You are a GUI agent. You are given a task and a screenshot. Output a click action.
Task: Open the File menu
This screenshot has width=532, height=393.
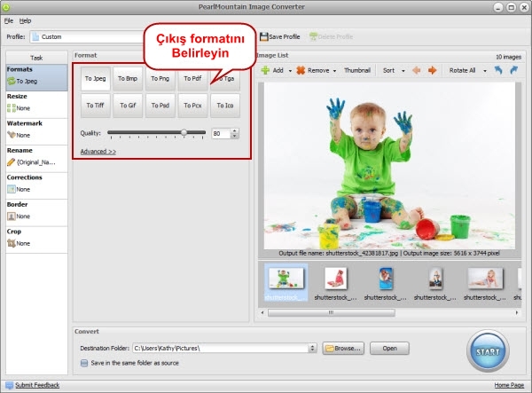(9, 20)
